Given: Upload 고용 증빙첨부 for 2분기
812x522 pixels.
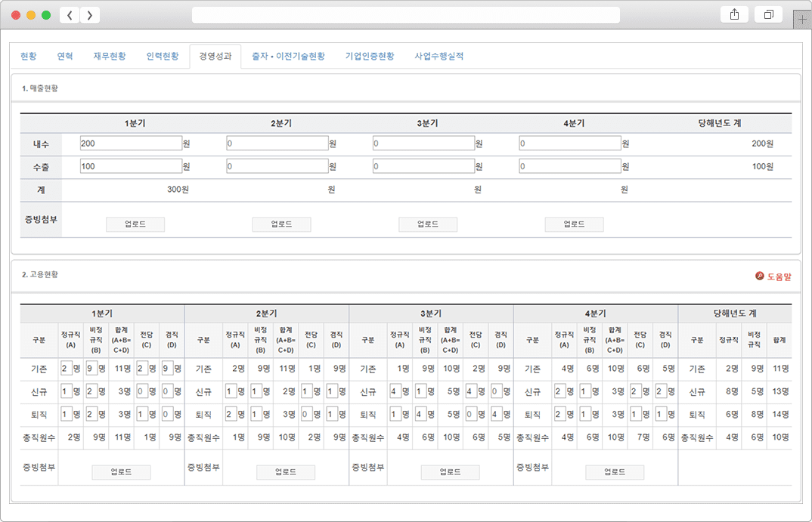Looking at the screenshot, I should pyautogui.click(x=286, y=472).
